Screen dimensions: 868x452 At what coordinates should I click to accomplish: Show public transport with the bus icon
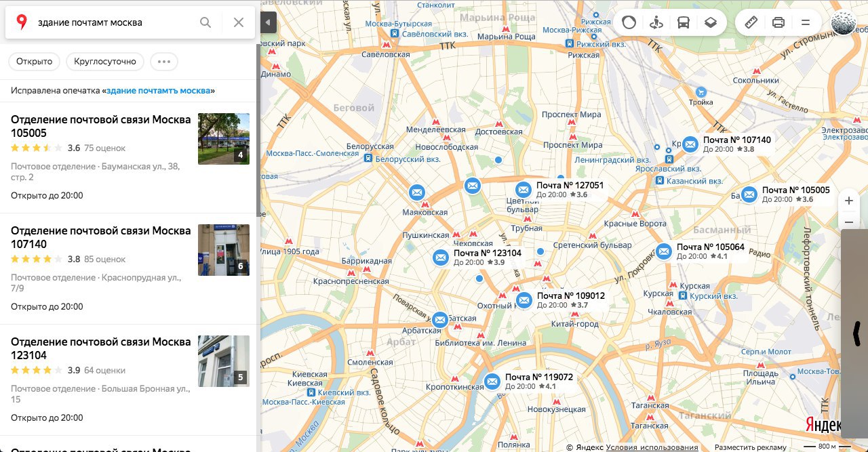[x=683, y=22]
